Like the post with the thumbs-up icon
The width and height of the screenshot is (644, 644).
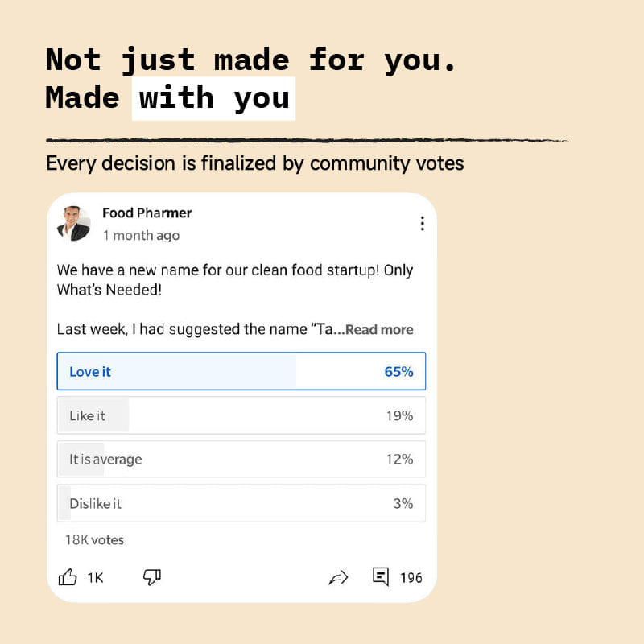click(68, 577)
